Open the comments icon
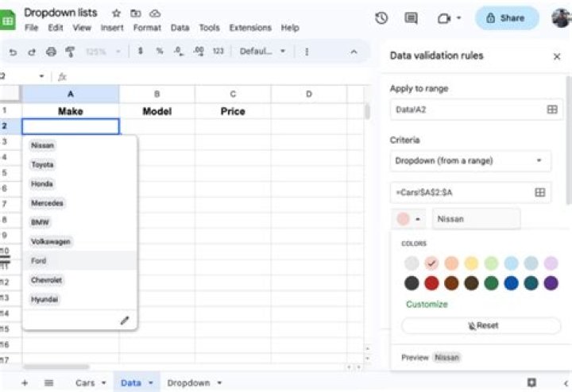Image resolution: width=572 pixels, height=392 pixels. [x=412, y=17]
